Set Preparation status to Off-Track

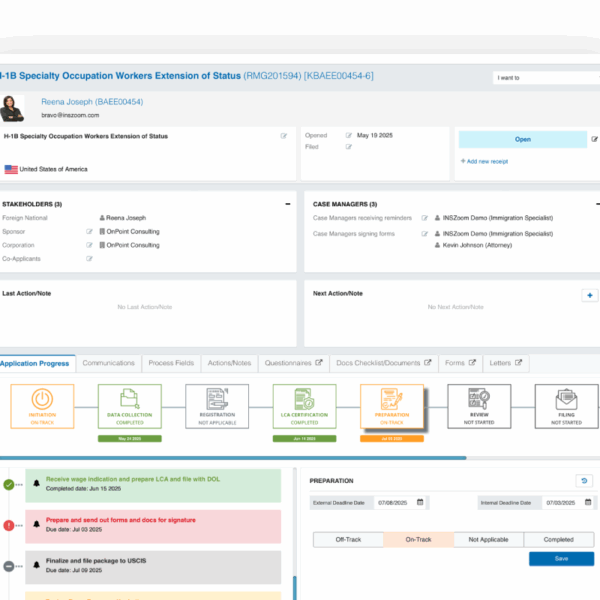pos(348,540)
